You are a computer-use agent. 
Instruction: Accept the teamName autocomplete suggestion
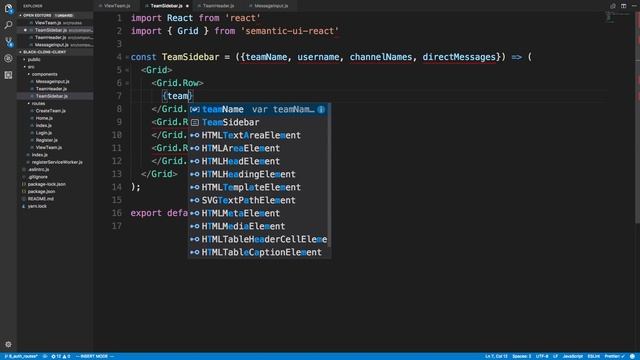pos(258,109)
